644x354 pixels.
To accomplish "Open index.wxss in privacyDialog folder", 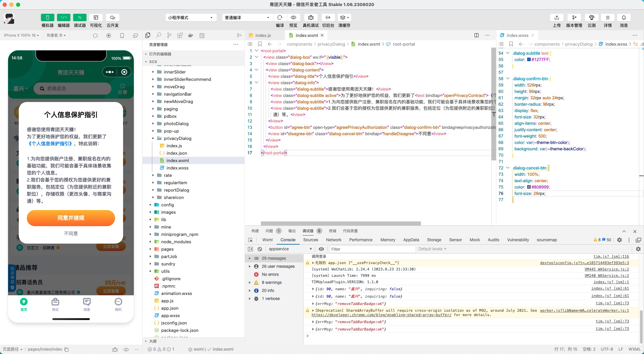I will (x=177, y=168).
